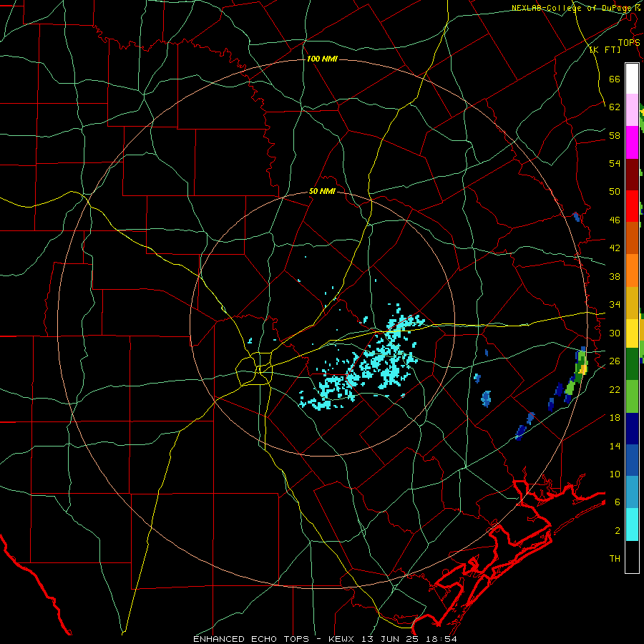Click the dark green 26 legend swatch
This screenshot has height=644, width=644.
coord(632,364)
